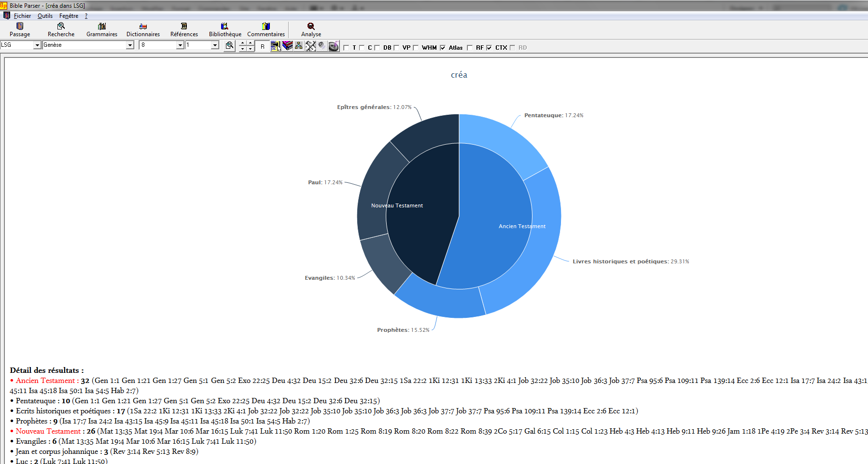The height and width of the screenshot is (464, 868).
Task: Click 'Epîtres générales: 12.07%' chart label
Action: tap(374, 107)
